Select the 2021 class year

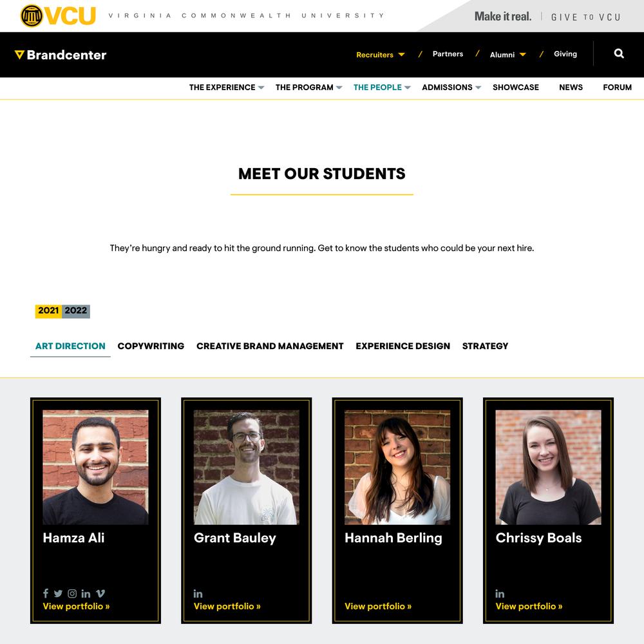[48, 311]
